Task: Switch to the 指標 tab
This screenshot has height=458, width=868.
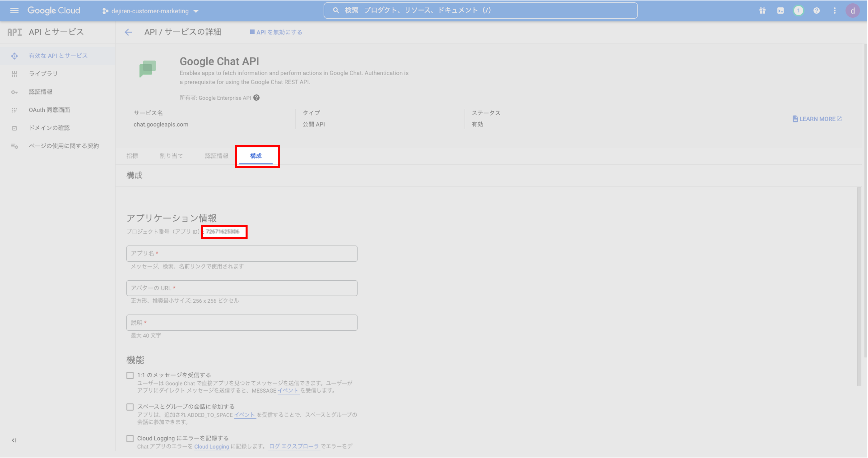Action: 132,156
